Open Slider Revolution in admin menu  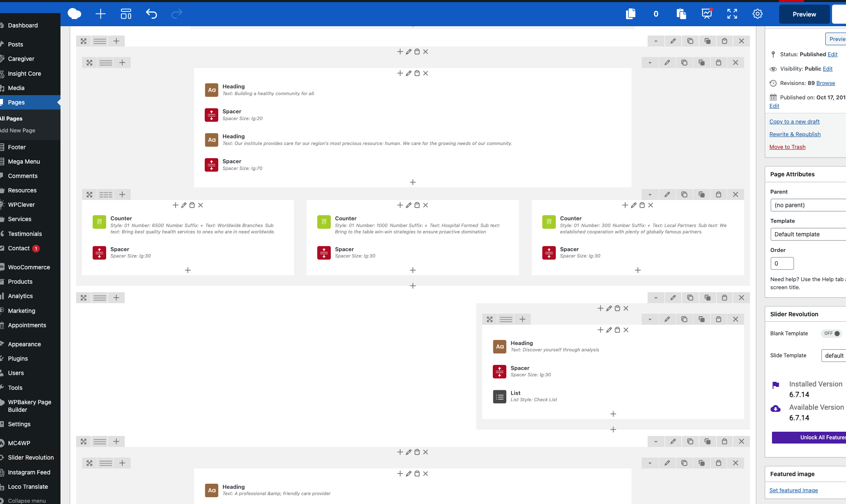click(x=31, y=457)
